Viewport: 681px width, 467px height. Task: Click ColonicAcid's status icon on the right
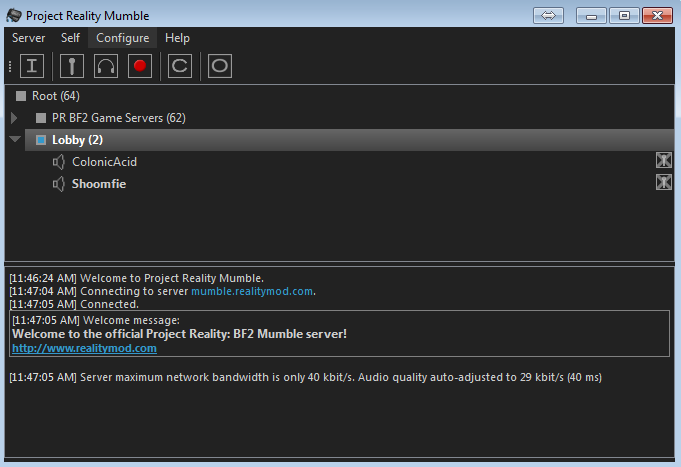click(664, 160)
